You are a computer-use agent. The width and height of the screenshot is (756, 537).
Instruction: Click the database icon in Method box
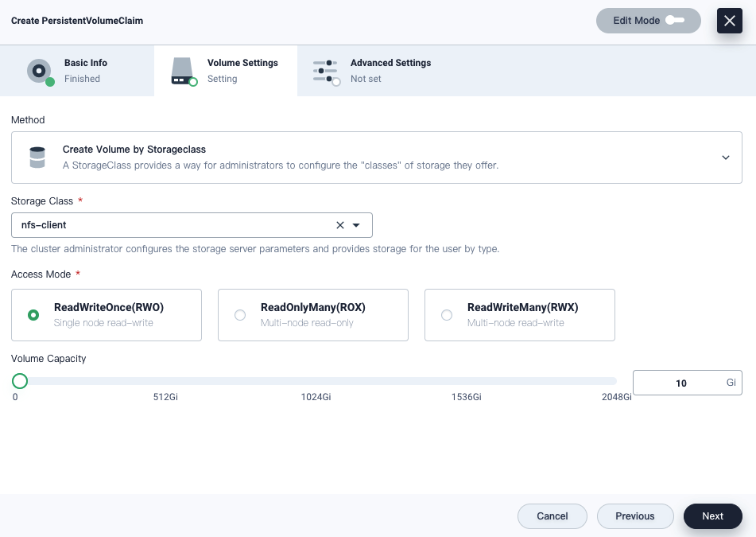37,158
